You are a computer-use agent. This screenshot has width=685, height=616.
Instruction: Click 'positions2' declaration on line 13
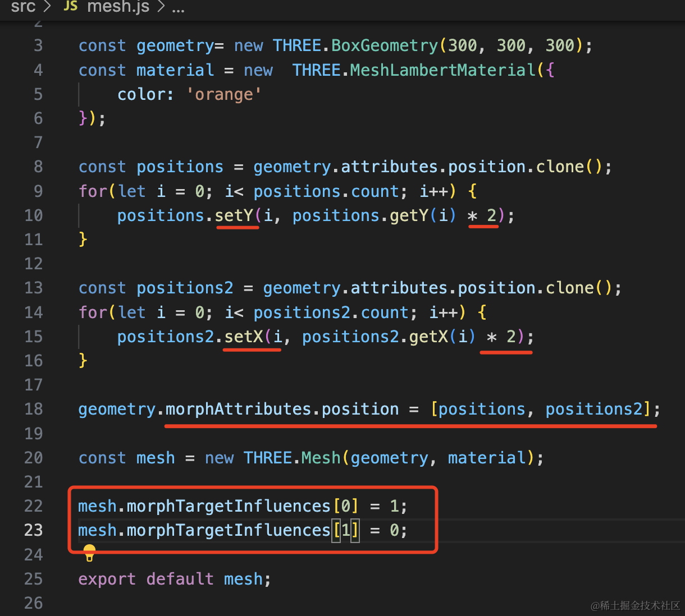click(x=185, y=288)
